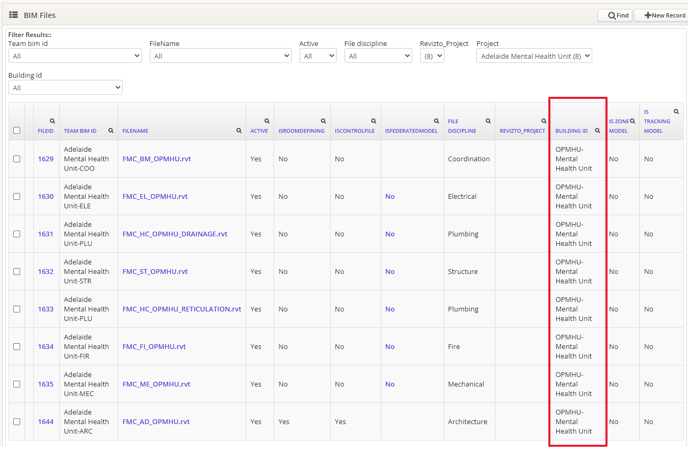Check the row checkbox for file 1629

[x=17, y=159]
